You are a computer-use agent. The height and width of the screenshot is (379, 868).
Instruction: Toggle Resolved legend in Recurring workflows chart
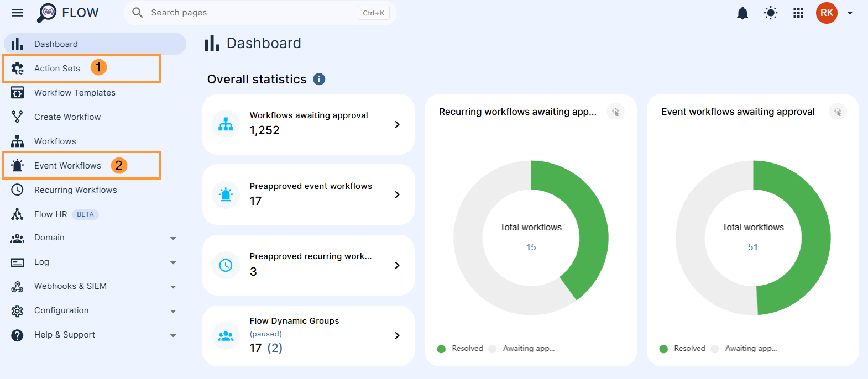tap(460, 349)
